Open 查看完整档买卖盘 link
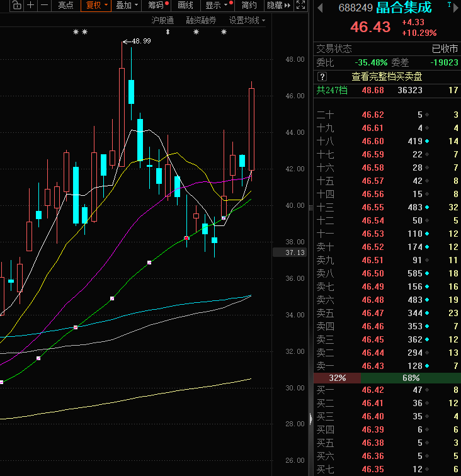Screen dimensions: 461x476 [x=387, y=77]
